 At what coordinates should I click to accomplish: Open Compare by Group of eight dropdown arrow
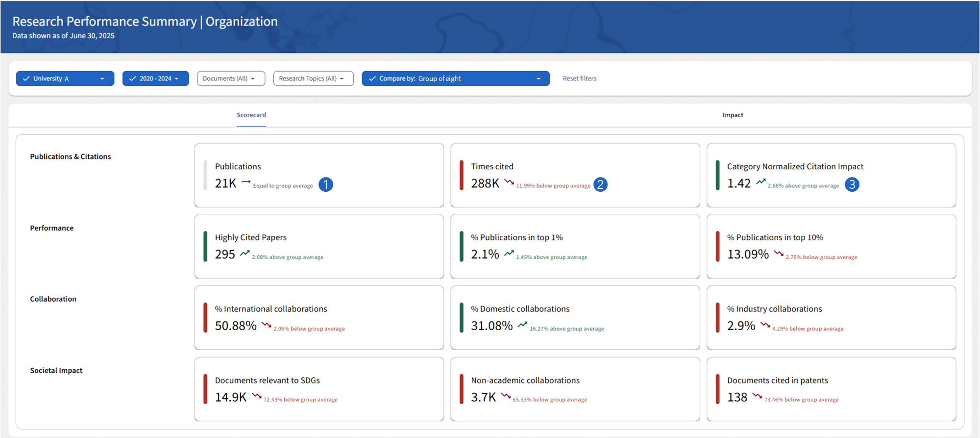pos(539,78)
